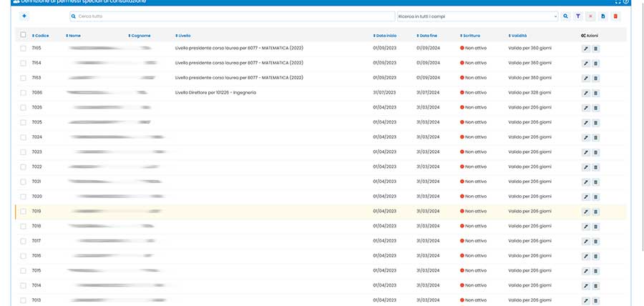The image size is (644, 306).
Task: Sort rows by Cognome header
Action: coord(140,35)
